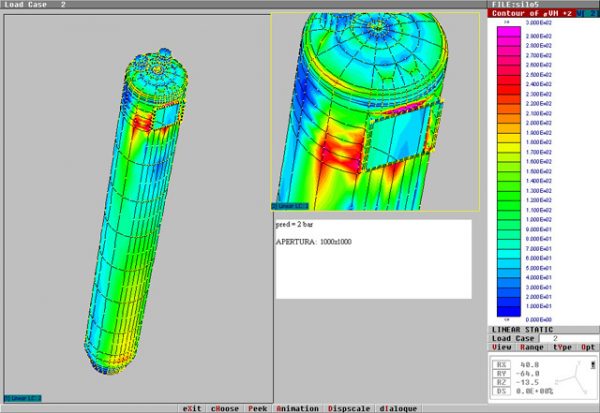The height and width of the screenshot is (413, 600).
Task: Open the tYpe contour selection
Action: click(562, 347)
